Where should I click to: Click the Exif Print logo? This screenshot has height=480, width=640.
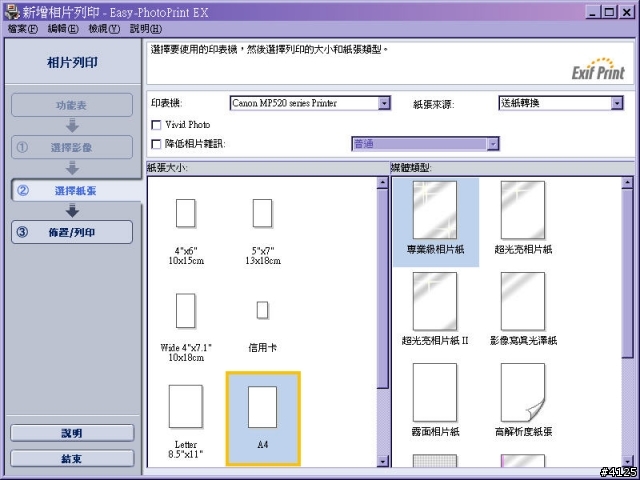pyautogui.click(x=598, y=69)
